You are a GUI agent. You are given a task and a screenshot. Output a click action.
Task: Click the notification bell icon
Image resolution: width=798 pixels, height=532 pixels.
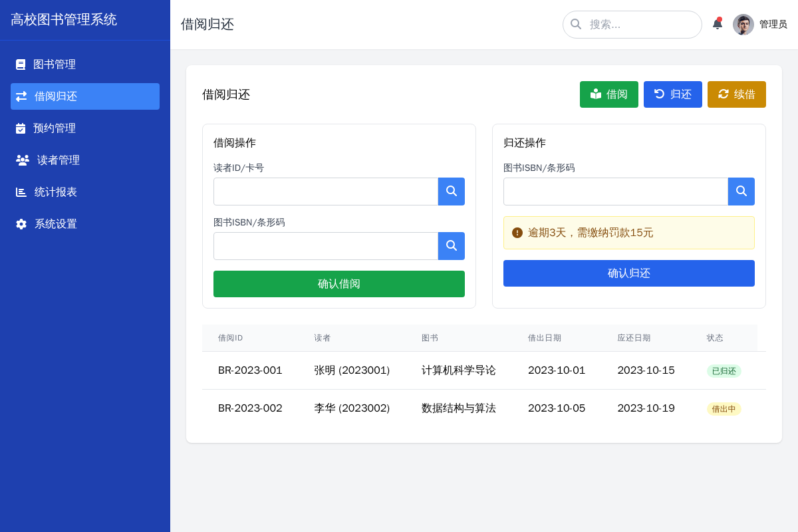click(718, 23)
